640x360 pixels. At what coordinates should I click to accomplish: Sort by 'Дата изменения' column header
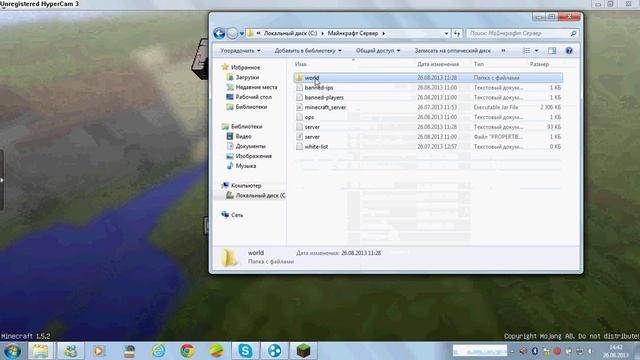click(x=438, y=64)
